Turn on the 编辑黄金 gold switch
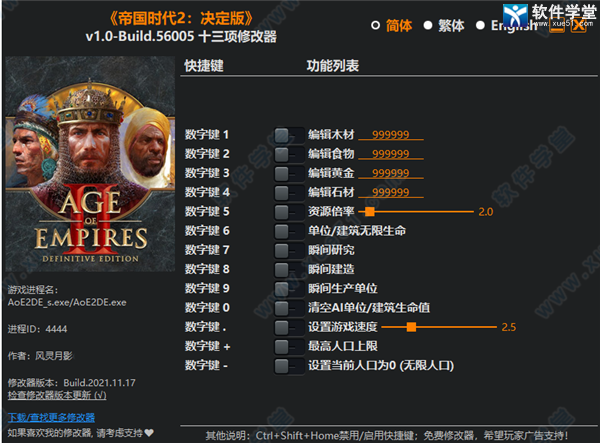Screen dimensions: 600x443 289,173
